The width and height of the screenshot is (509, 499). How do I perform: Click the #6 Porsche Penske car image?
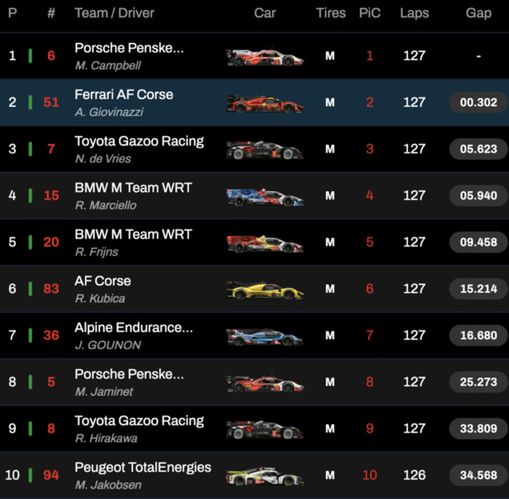pyautogui.click(x=265, y=57)
